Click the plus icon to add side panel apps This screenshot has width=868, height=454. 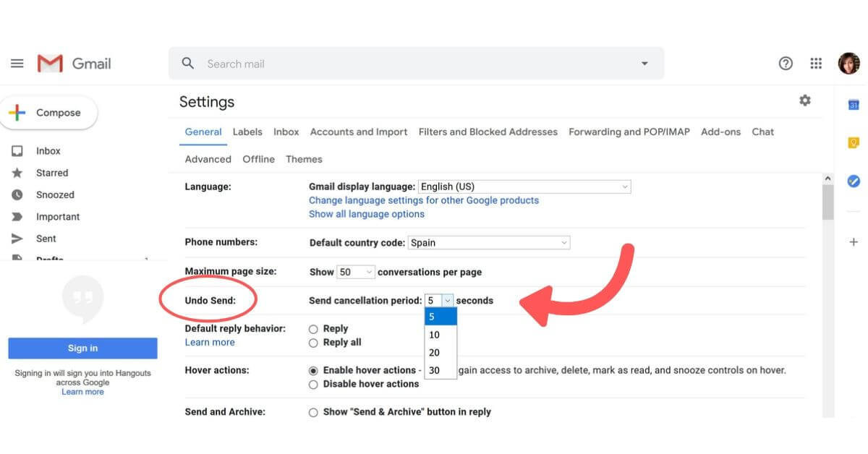854,241
